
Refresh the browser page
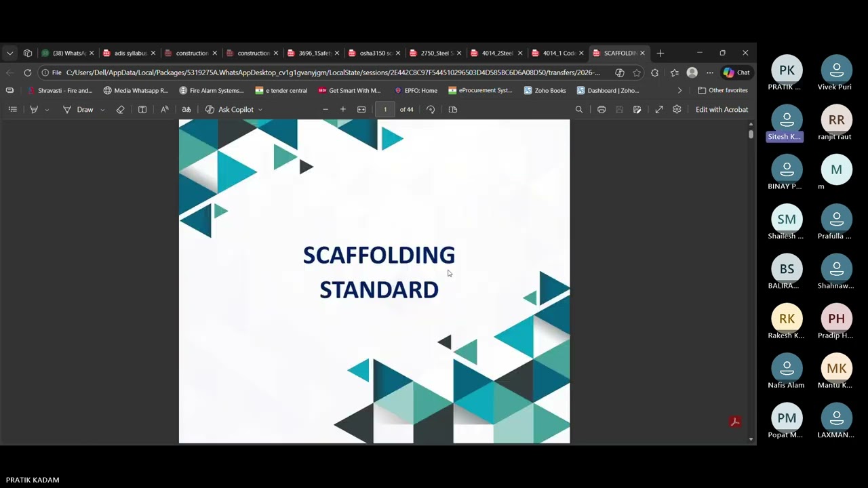(x=28, y=73)
